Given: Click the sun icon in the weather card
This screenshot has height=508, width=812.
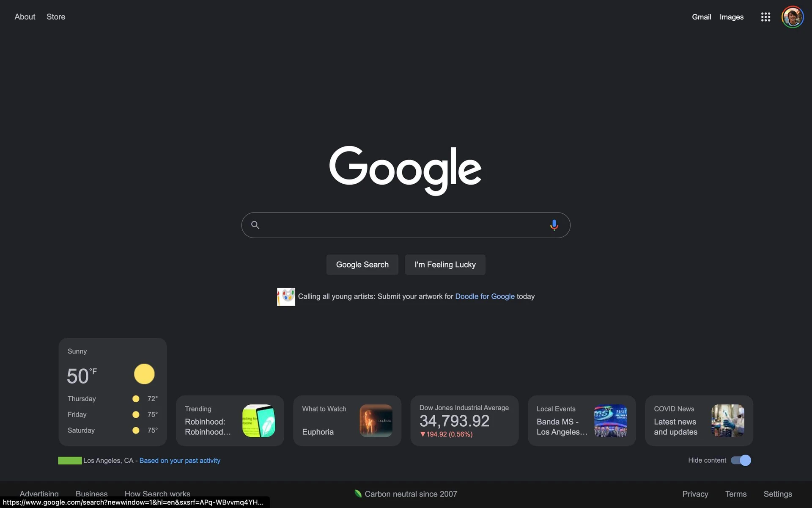Looking at the screenshot, I should click(144, 374).
